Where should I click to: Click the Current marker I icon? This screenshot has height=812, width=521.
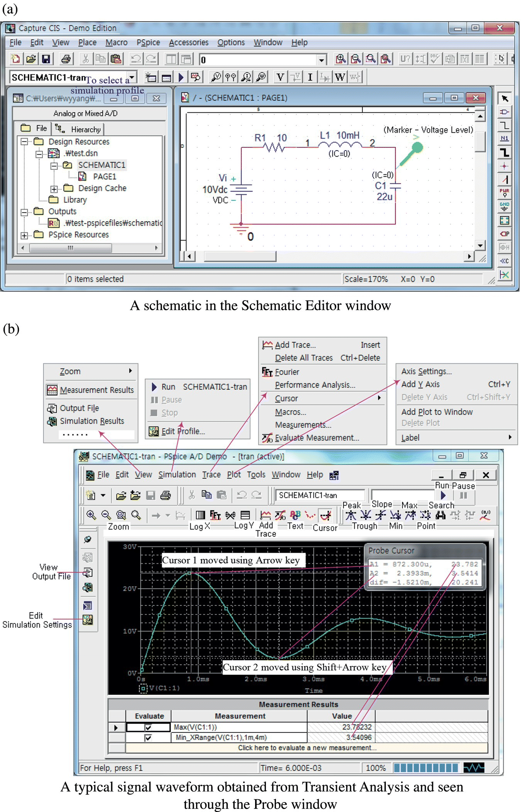[x=310, y=77]
